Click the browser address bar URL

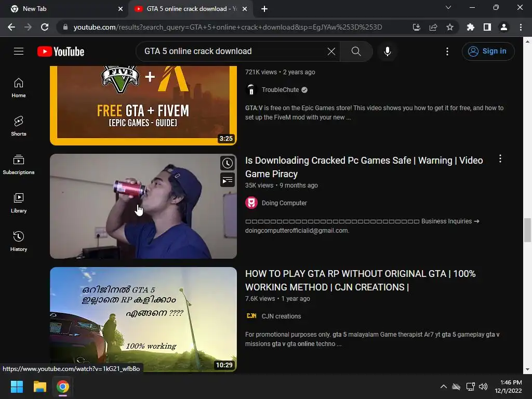point(228,27)
